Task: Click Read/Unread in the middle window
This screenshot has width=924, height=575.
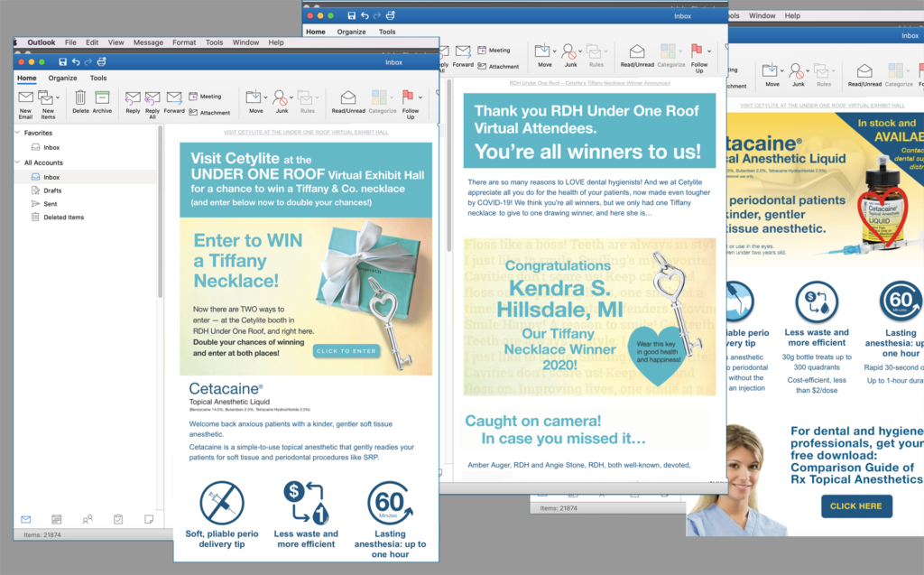Action: [637, 56]
